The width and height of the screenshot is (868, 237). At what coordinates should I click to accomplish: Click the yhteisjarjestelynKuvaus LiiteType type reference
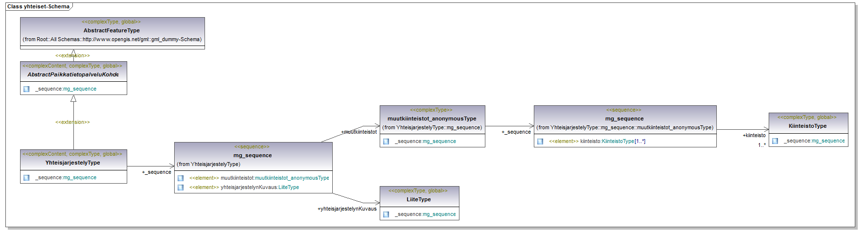289,188
